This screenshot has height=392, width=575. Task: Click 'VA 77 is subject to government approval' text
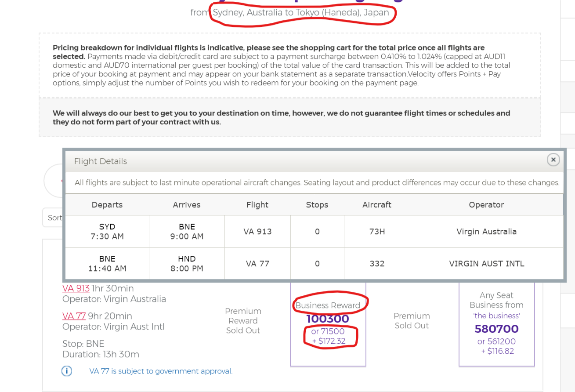pos(161,371)
